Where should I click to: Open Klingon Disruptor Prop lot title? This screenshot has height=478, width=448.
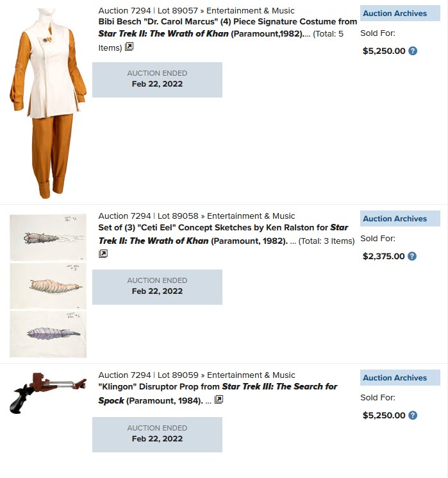(x=218, y=393)
